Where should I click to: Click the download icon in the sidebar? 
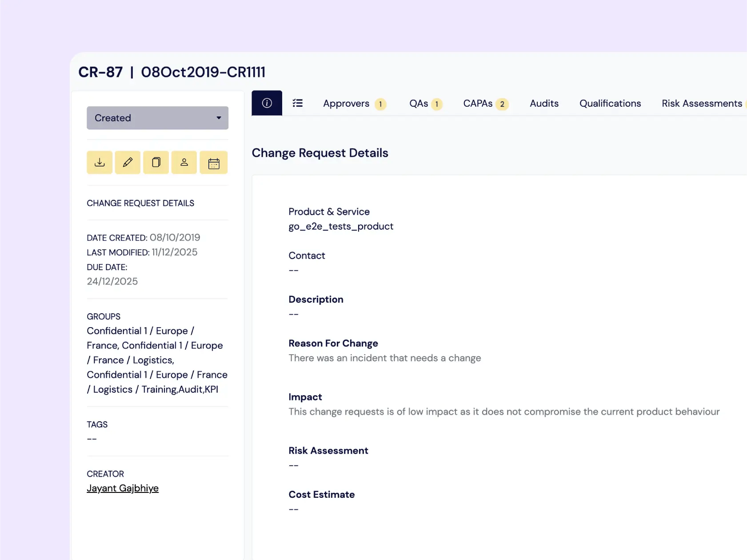(x=99, y=162)
